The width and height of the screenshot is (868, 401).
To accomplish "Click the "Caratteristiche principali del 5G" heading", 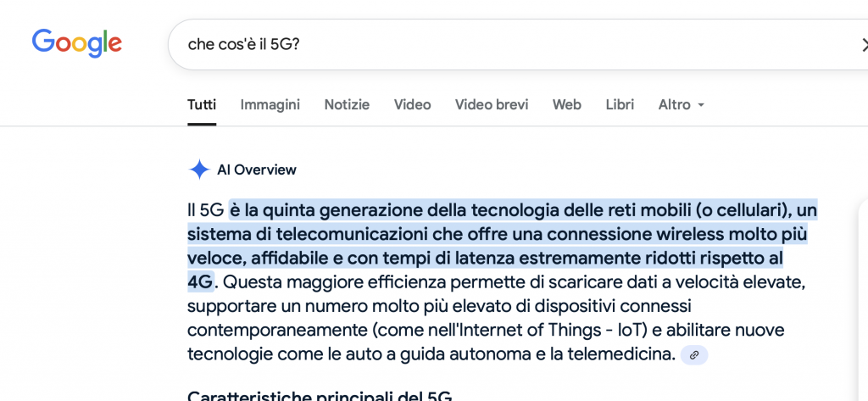I will pyautogui.click(x=320, y=395).
